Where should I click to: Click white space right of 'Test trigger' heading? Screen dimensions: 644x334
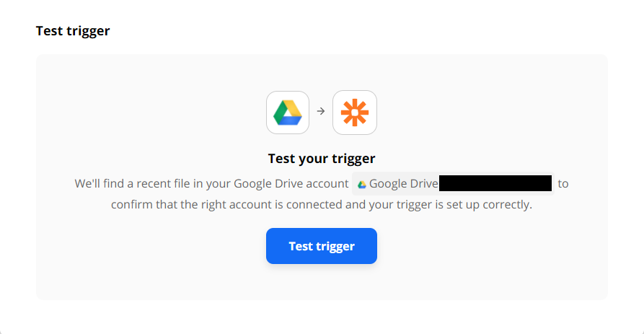370,31
